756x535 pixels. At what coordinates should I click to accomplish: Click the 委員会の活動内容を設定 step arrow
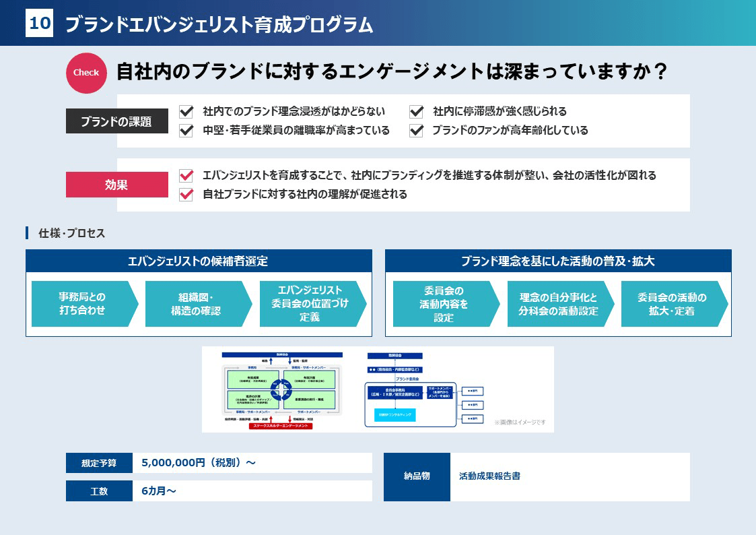tap(444, 304)
